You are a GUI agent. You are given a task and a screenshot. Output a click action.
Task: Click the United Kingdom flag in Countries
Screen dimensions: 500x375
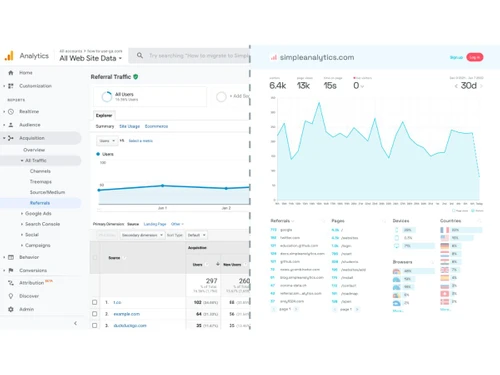(445, 270)
